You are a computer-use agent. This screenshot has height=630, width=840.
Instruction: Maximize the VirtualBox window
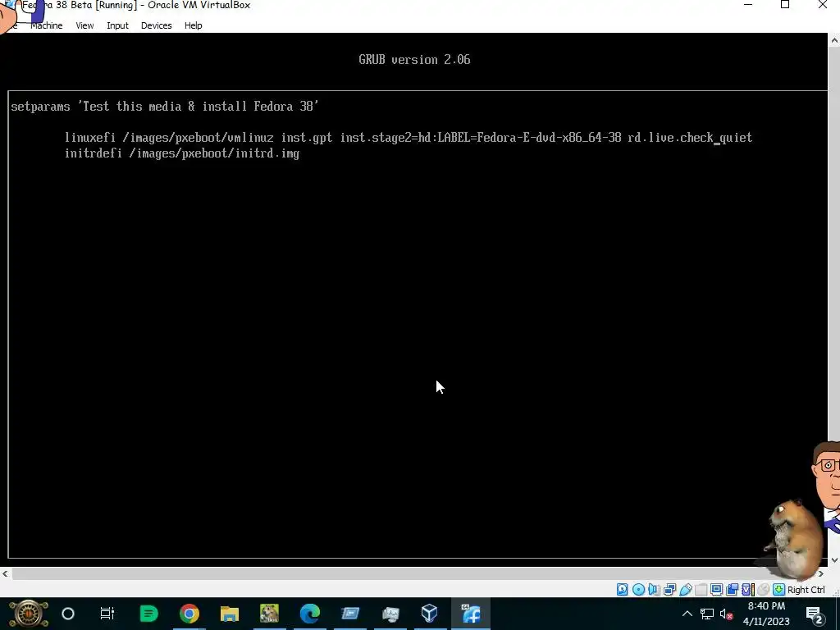pos(785,5)
